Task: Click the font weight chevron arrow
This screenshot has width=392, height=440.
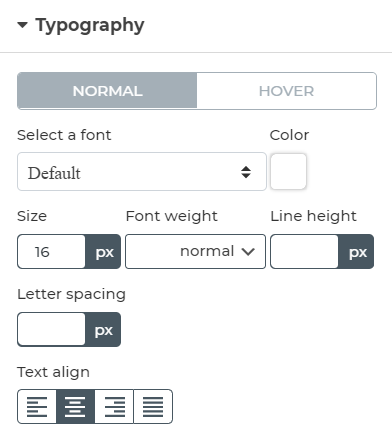Action: click(248, 252)
